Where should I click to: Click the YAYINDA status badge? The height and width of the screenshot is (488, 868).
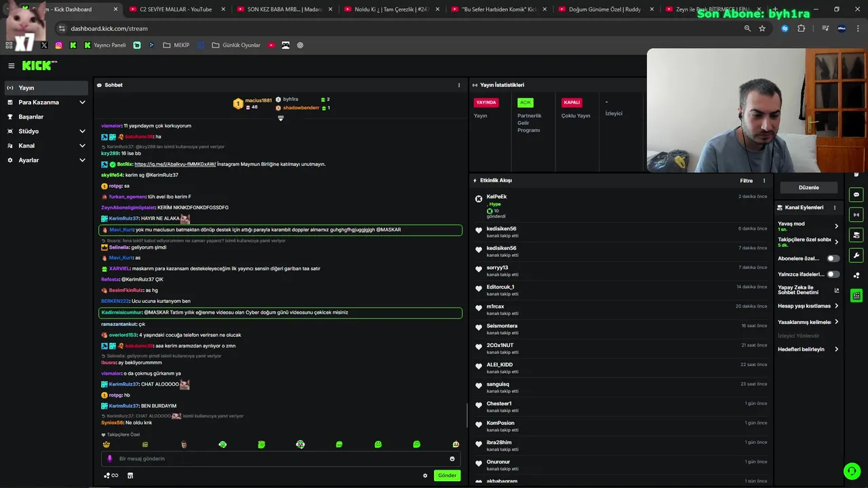(x=486, y=103)
